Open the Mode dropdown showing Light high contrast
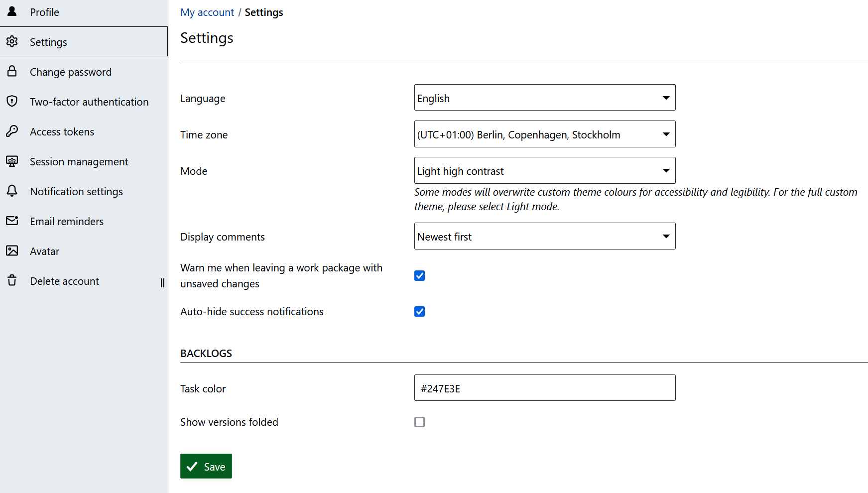 pyautogui.click(x=544, y=171)
